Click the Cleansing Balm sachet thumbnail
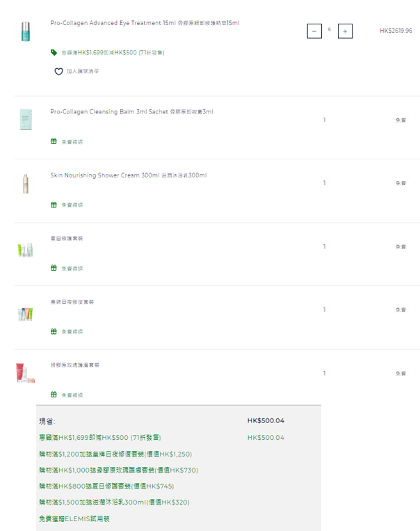Viewport: 420px width, 531px height. (x=26, y=120)
